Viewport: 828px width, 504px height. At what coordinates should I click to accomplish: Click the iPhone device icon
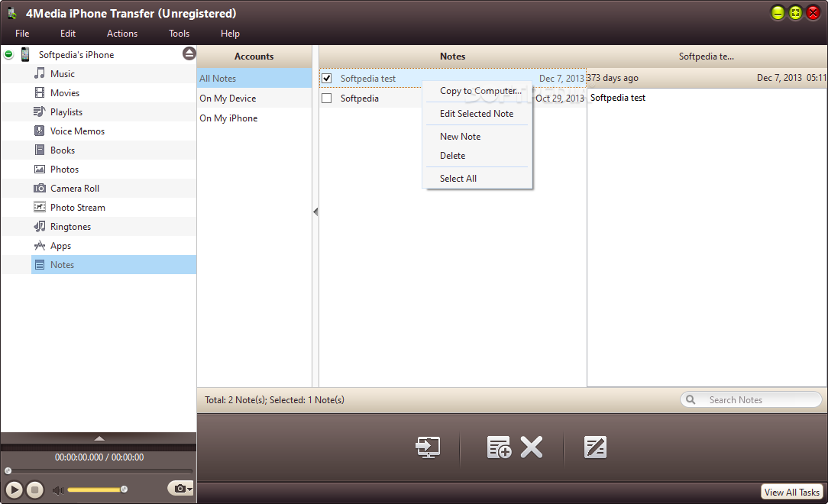coord(24,54)
